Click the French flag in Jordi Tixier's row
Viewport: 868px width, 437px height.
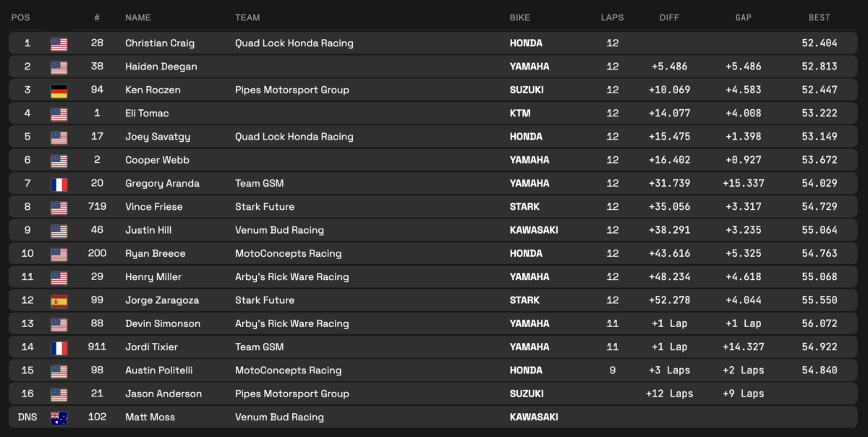[59, 347]
